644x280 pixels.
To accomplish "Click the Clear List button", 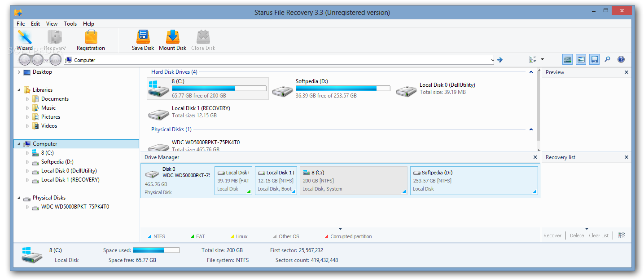I will coord(599,236).
